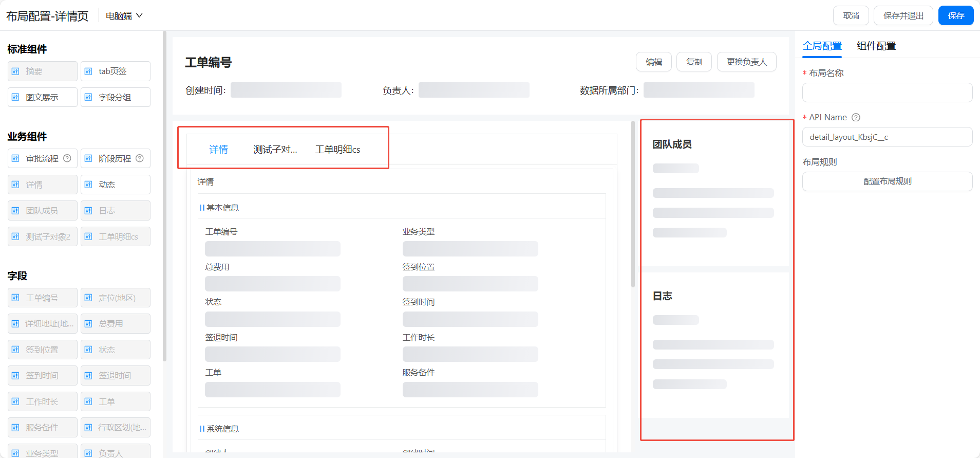Click the 取消 button
Image resolution: width=980 pixels, height=458 pixels.
coord(851,15)
